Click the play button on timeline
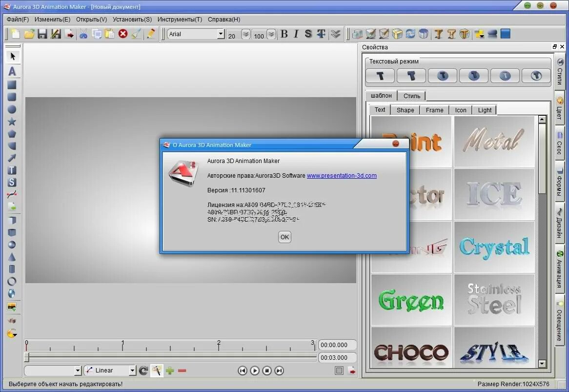Screen dimensions: 569x392 click(x=255, y=371)
